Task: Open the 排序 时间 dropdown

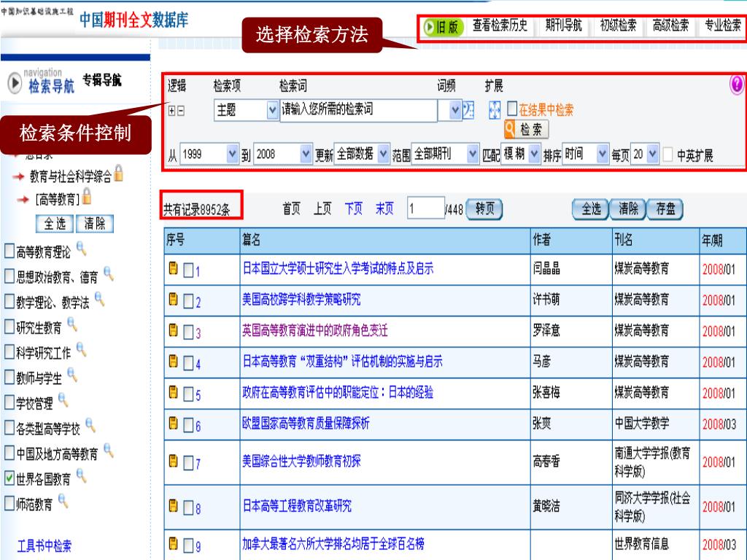Action: [x=603, y=154]
